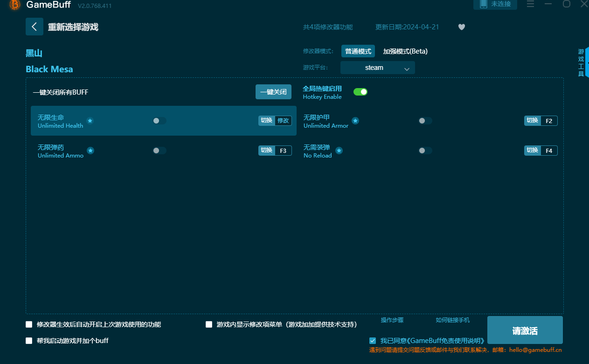Click the heart favorite icon
The height and width of the screenshot is (364, 589).
tap(462, 27)
